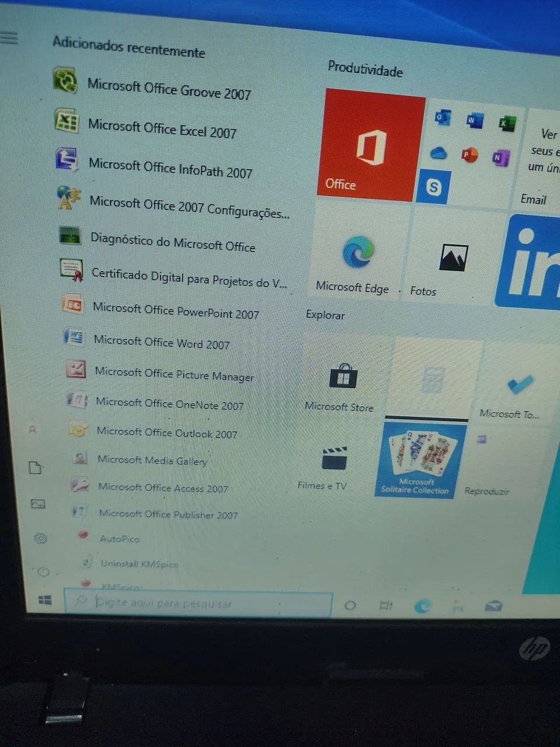Open the Access 2007 key icon
560x747 pixels.
click(80, 484)
